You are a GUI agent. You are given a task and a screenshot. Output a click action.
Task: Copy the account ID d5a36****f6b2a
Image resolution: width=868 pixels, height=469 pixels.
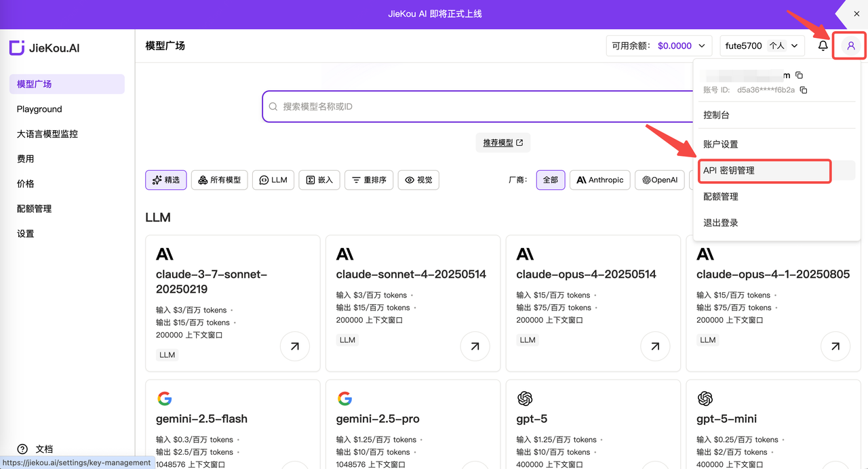804,89
